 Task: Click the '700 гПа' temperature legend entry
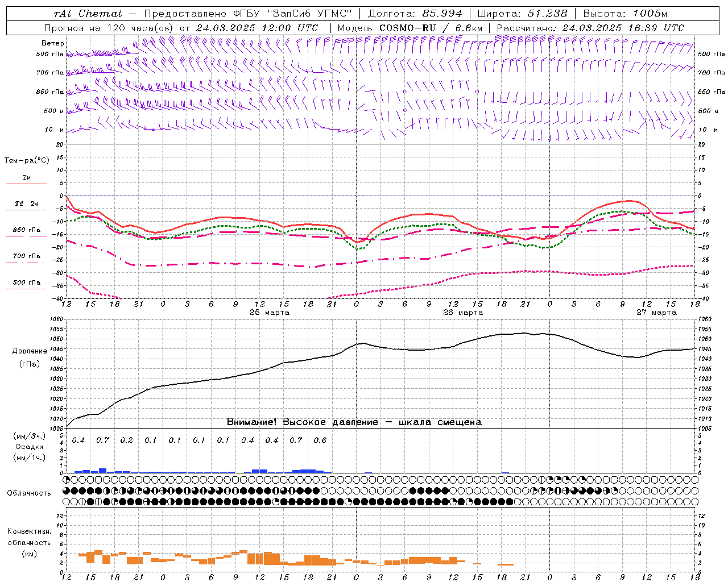[26, 256]
